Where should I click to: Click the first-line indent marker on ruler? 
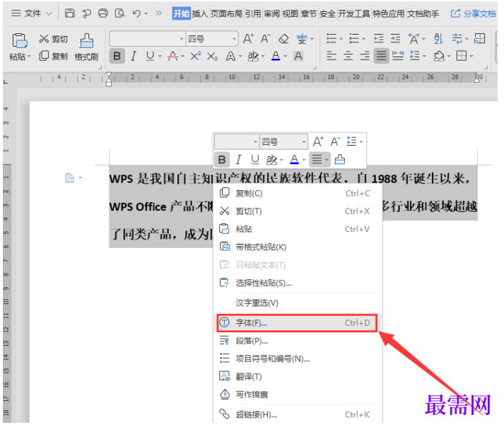109,76
